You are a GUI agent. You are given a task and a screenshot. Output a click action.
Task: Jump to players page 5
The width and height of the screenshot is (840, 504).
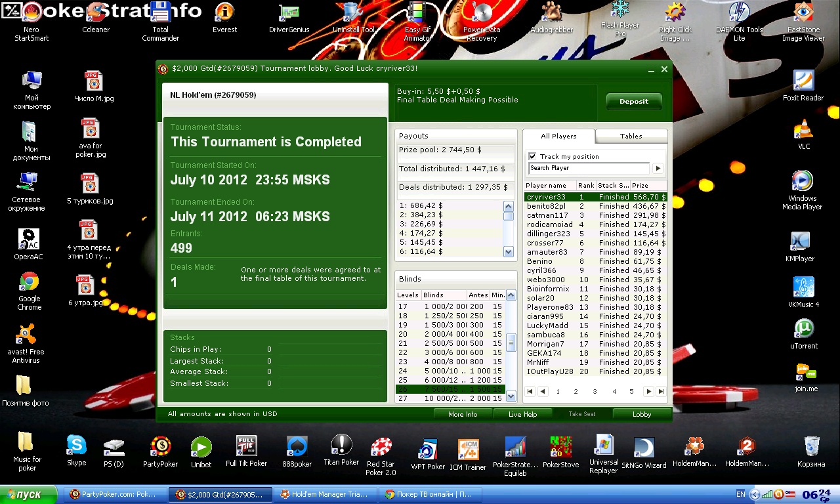coord(632,392)
